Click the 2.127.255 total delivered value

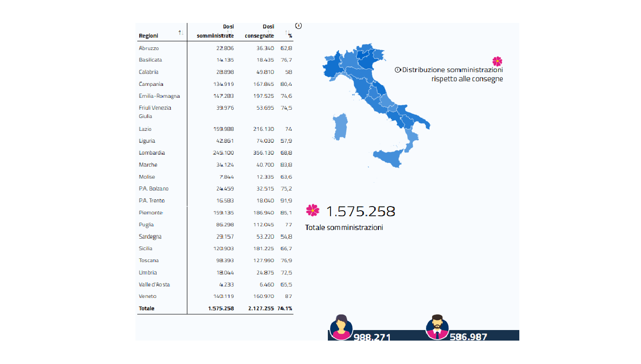pyautogui.click(x=260, y=308)
